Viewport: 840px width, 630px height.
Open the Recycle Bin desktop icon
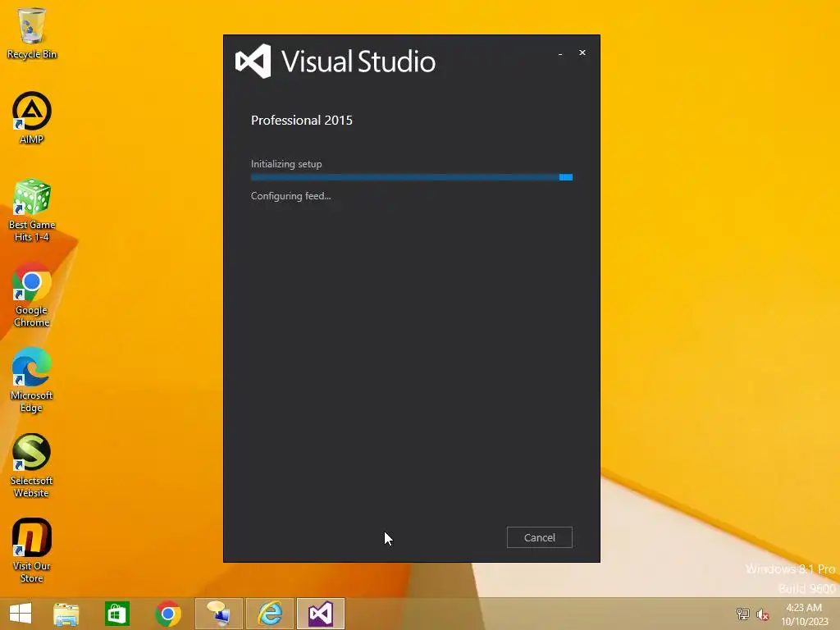click(32, 33)
